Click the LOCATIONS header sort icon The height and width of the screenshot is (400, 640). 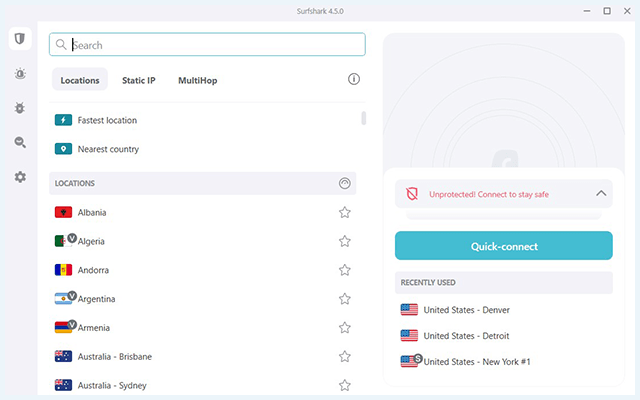pos(344,183)
